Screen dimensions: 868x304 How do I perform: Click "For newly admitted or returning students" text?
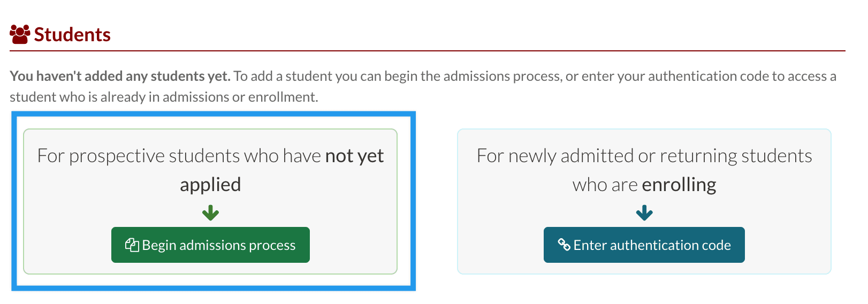coord(644,156)
